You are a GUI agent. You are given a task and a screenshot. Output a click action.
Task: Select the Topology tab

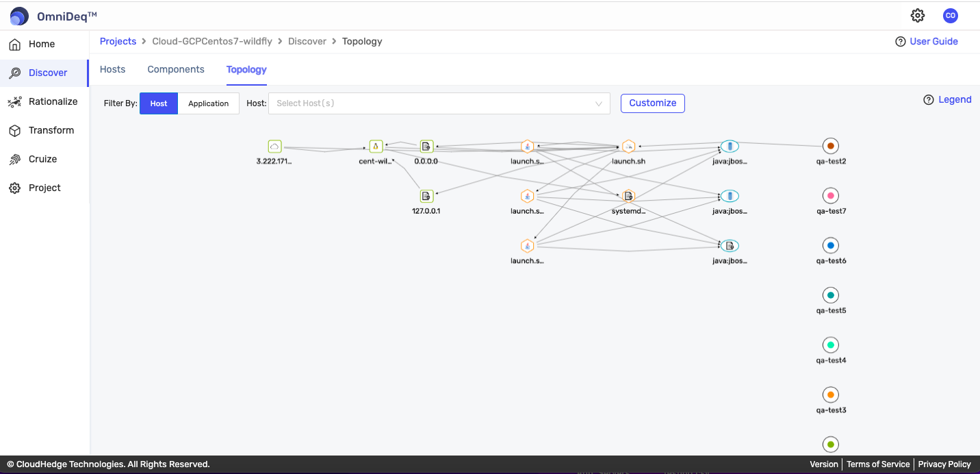tap(246, 69)
